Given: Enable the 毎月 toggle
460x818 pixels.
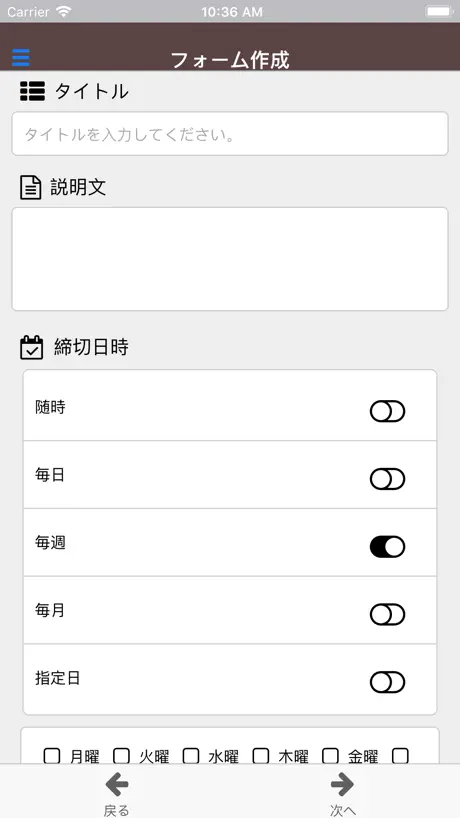Looking at the screenshot, I should click(x=388, y=615).
